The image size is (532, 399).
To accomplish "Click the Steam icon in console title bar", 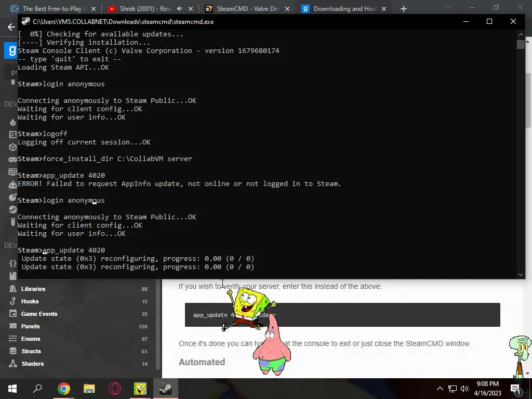I will point(25,21).
